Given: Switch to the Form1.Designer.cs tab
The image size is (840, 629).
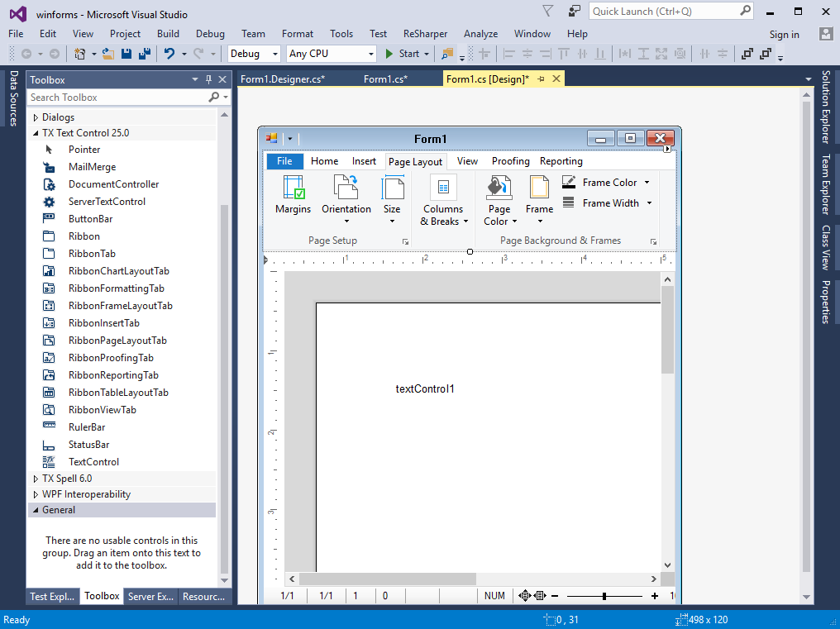Looking at the screenshot, I should tap(282, 79).
